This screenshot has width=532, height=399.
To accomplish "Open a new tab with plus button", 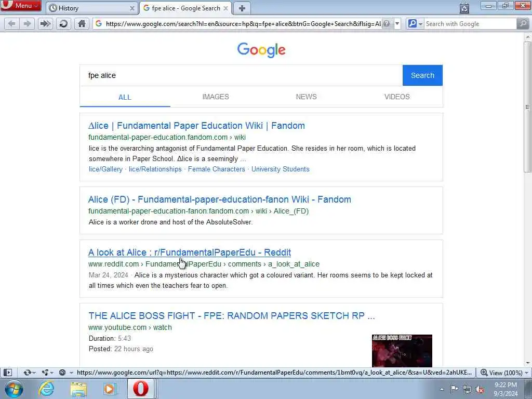I will [x=242, y=8].
